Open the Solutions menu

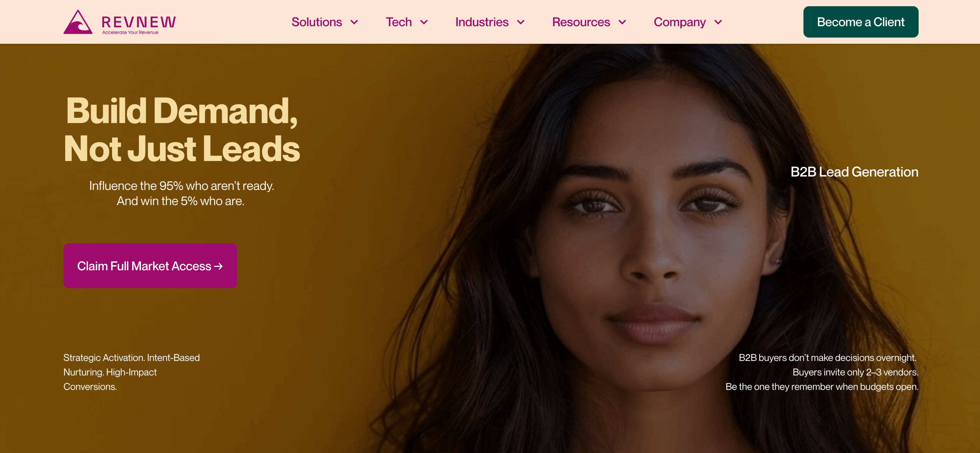[317, 22]
